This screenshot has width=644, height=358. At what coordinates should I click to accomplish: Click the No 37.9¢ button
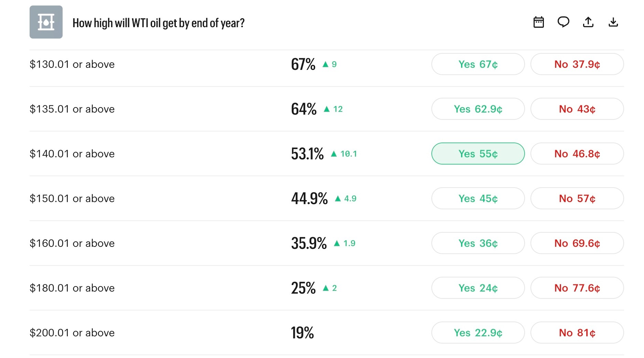click(x=577, y=64)
